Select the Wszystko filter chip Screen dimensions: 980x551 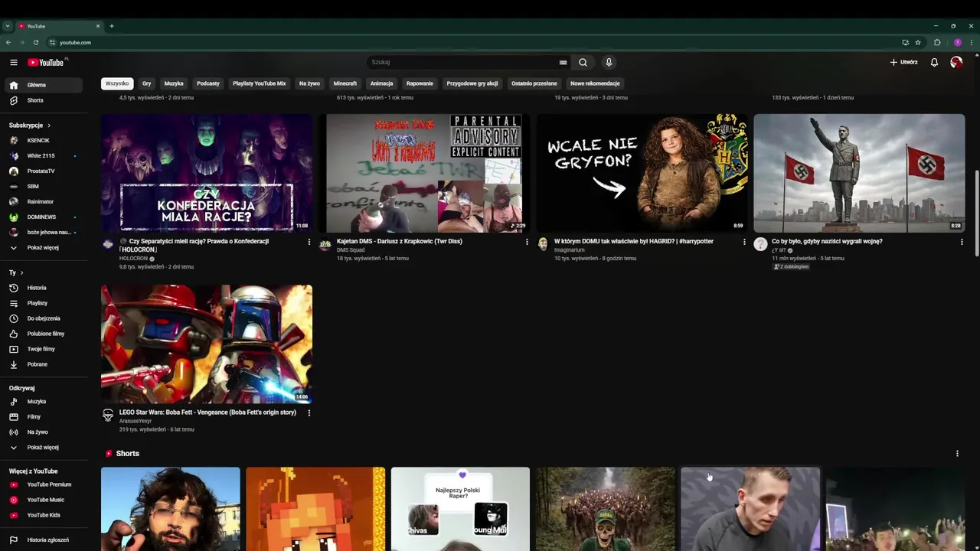tap(117, 83)
